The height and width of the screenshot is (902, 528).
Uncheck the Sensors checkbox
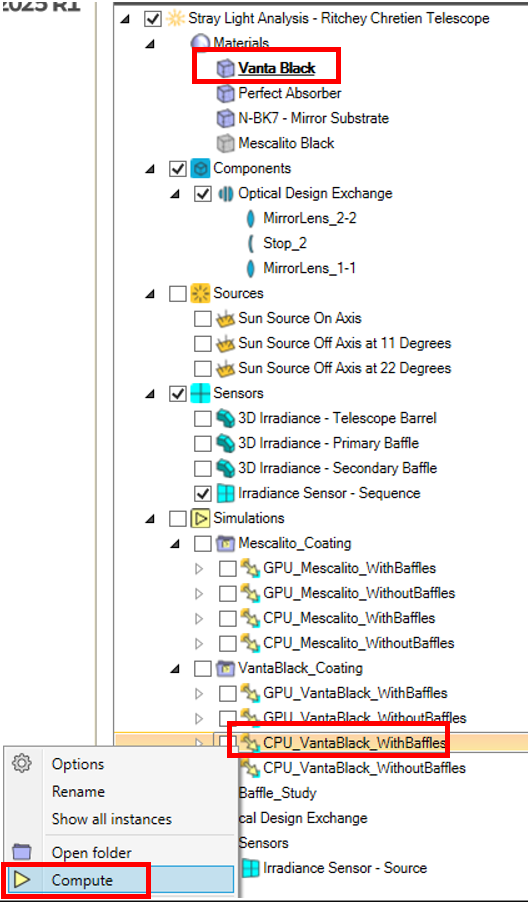click(178, 394)
